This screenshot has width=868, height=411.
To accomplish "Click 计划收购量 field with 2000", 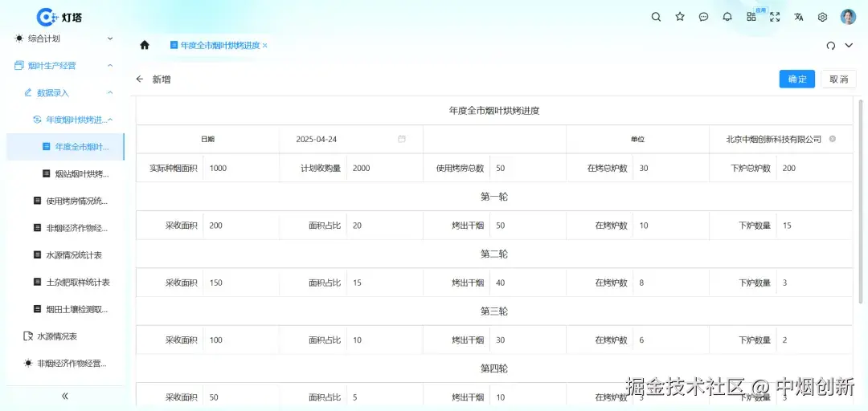I will [x=384, y=168].
